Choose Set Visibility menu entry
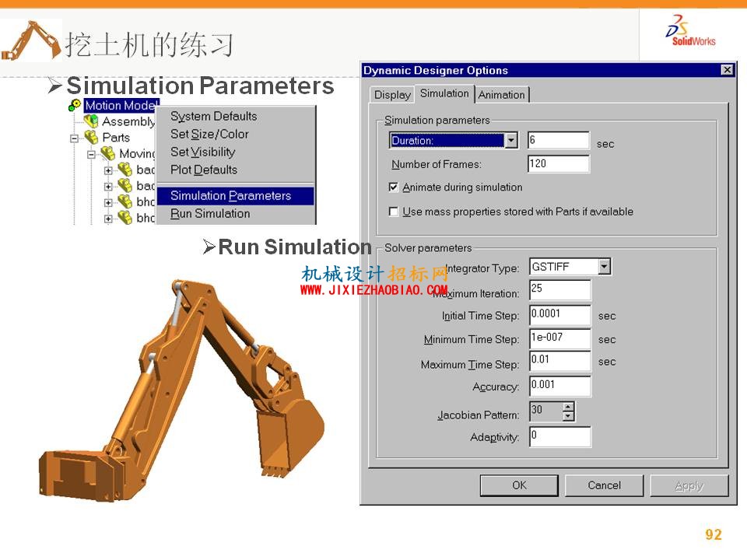Screen dimensions: 747x560 click(203, 152)
